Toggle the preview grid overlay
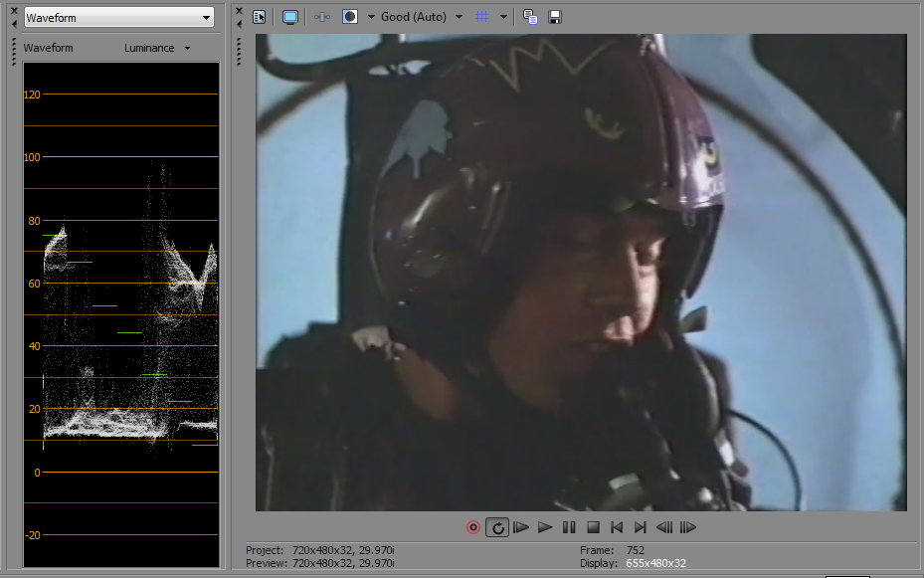 pos(482,17)
